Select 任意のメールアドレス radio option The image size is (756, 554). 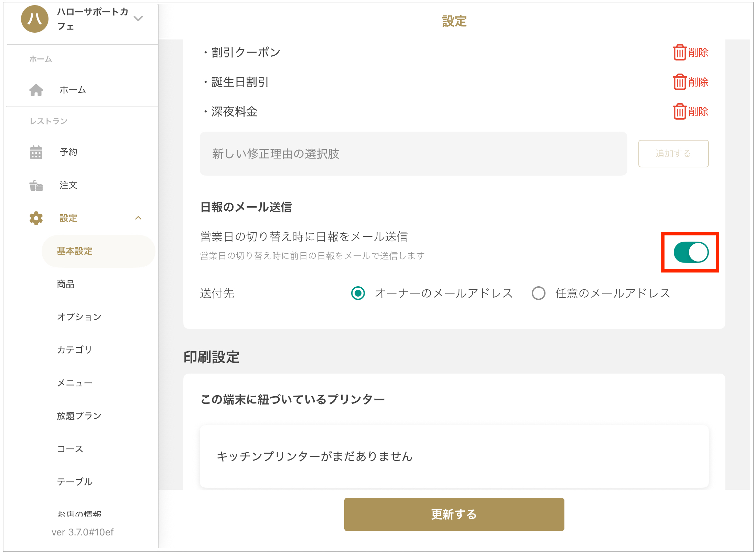tap(538, 293)
